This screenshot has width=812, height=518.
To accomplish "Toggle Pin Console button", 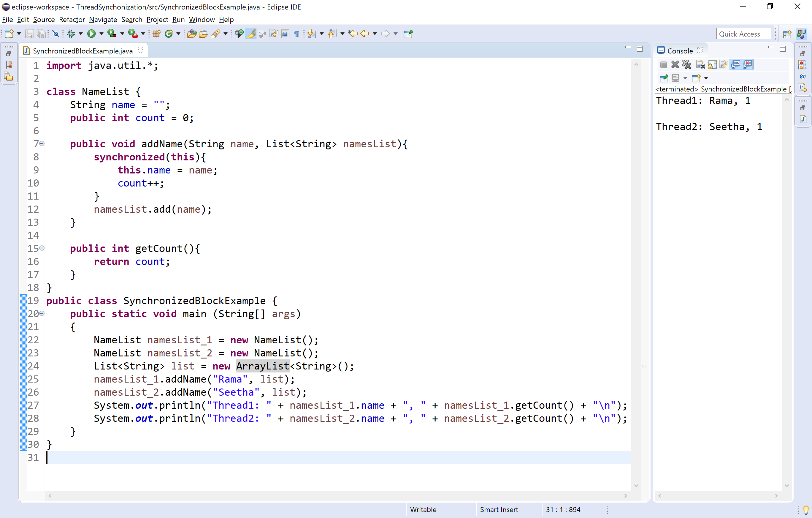I will (664, 78).
